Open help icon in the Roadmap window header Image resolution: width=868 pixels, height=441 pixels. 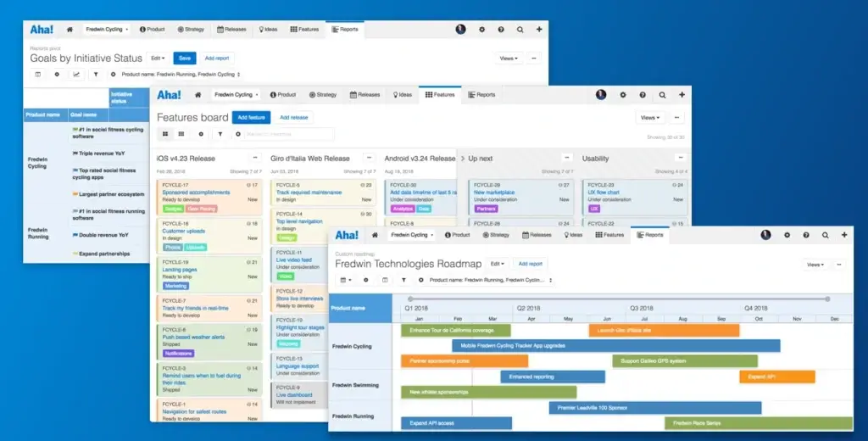806,235
